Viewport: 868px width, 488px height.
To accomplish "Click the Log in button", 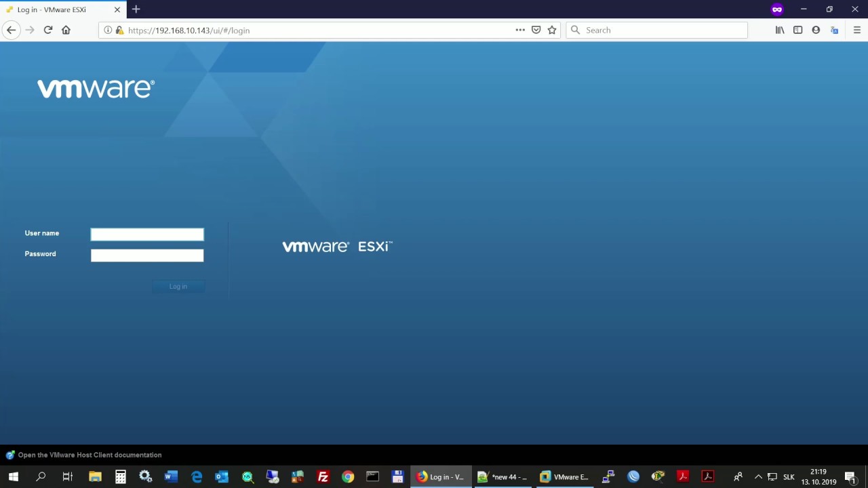I will [x=178, y=286].
